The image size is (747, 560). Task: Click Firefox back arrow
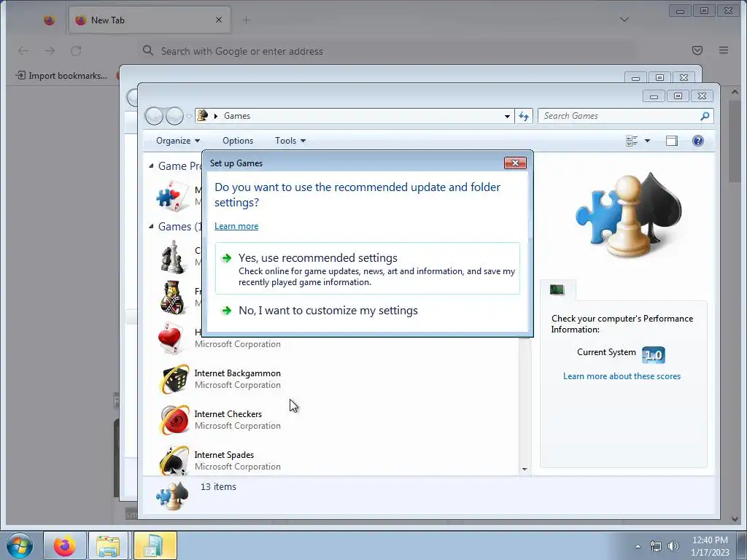23,50
